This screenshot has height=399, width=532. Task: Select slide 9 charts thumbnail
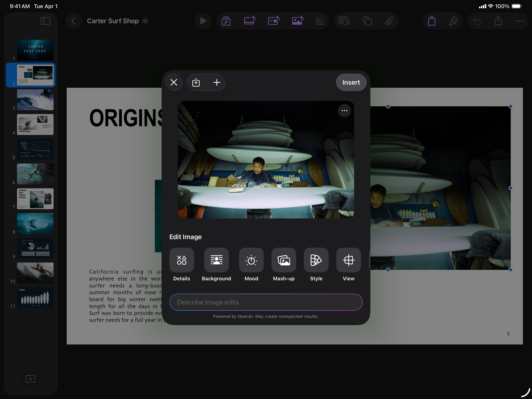coord(35,248)
